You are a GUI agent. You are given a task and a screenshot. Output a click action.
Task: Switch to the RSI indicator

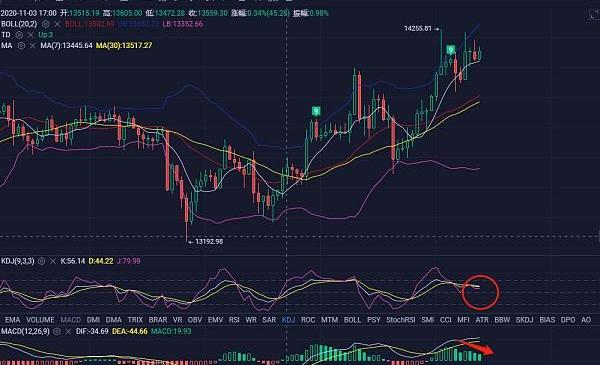click(x=234, y=320)
